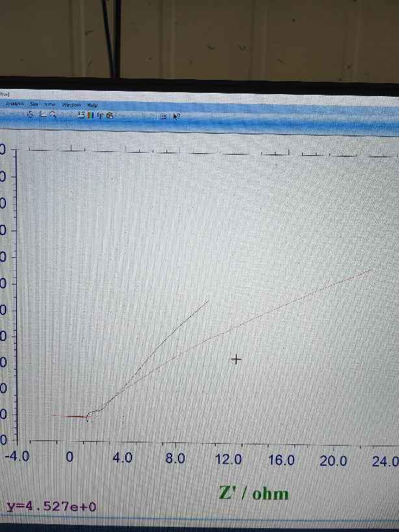Click the zoom magnifier toolbar icon
The width and height of the screenshot is (399, 532).
coord(53,114)
